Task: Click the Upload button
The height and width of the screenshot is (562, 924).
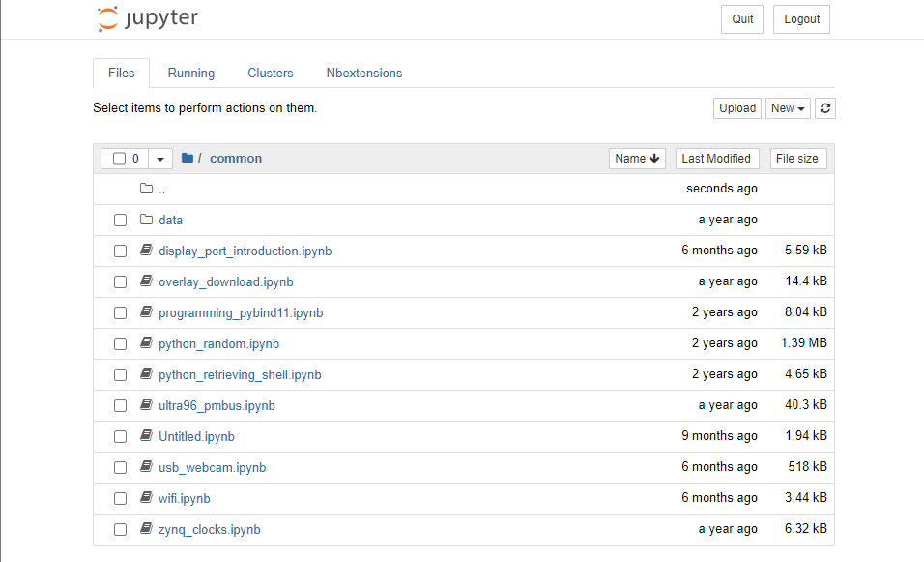Action: click(x=737, y=108)
